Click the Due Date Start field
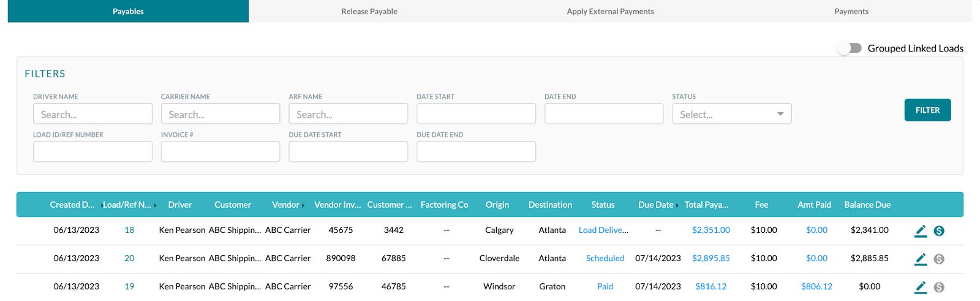Screen dimensions: 980x301 (348, 151)
